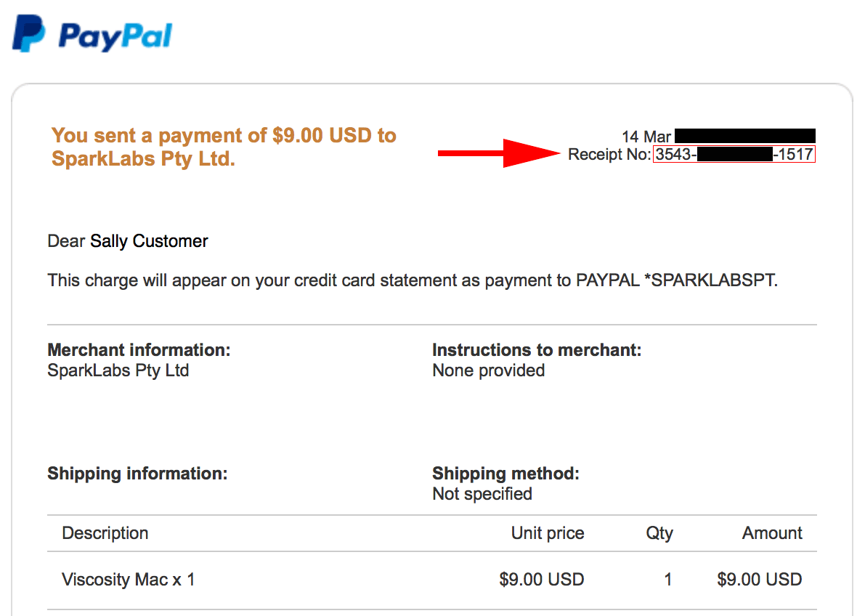Screen dimensions: 865x616
Task: Click merchant name "SparkLabs Pty Ltd" below heading
Action: 118,370
